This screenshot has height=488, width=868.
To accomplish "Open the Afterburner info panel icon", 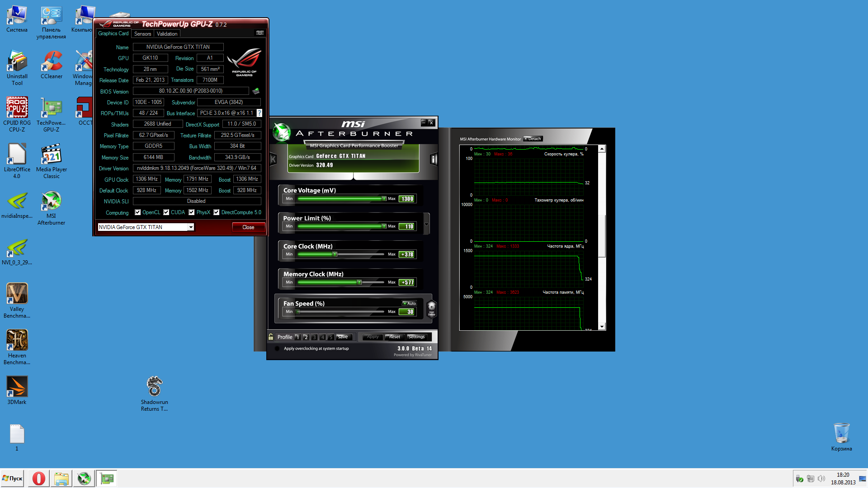I will (434, 159).
